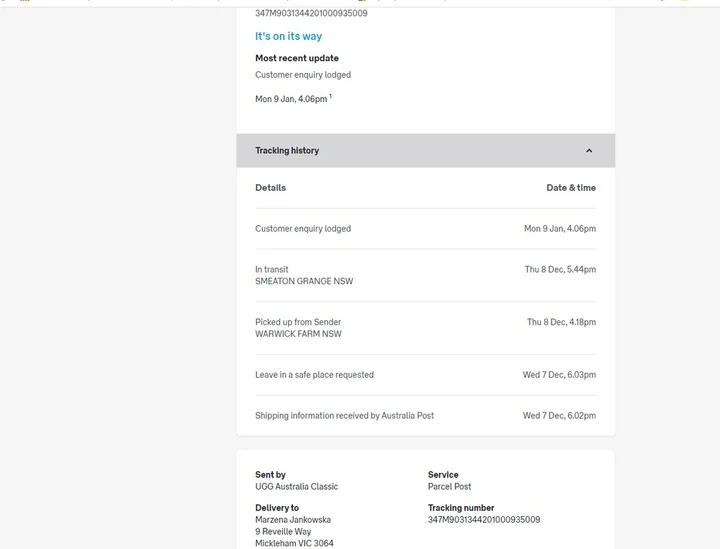Click the tracking number at page top
This screenshot has width=720, height=549.
pos(311,13)
